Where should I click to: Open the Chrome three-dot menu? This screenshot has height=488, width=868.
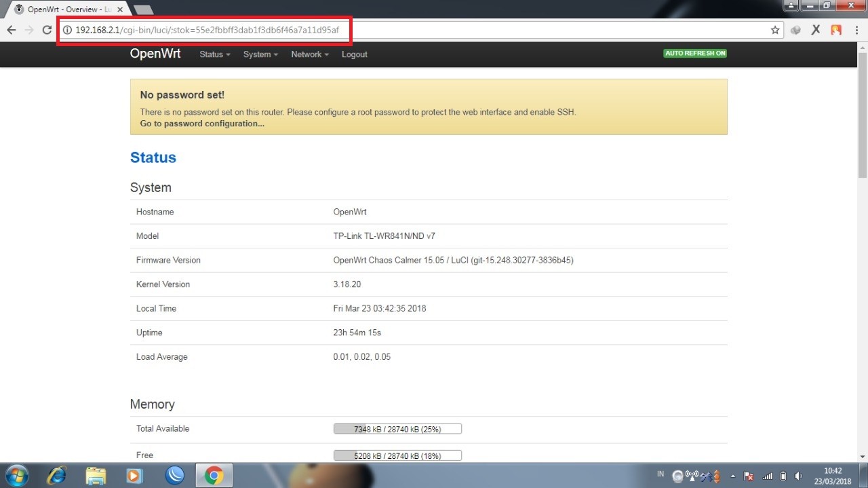[856, 30]
